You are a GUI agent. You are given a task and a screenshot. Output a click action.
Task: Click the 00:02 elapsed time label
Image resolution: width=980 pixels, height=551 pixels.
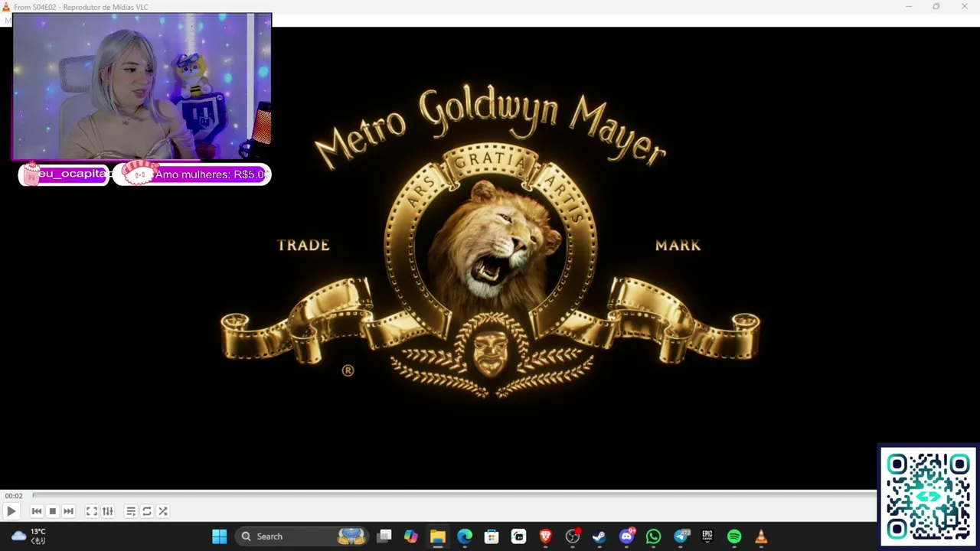14,496
